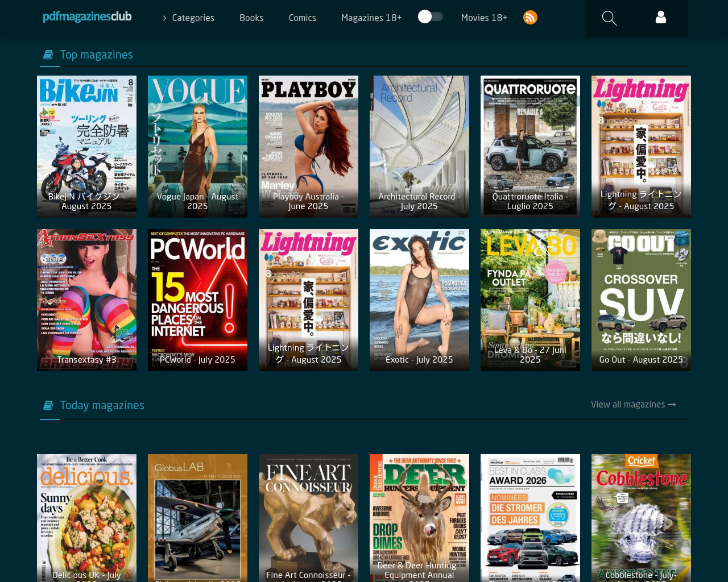Toggle the 18+ content switch
728x582 pixels.
point(430,17)
